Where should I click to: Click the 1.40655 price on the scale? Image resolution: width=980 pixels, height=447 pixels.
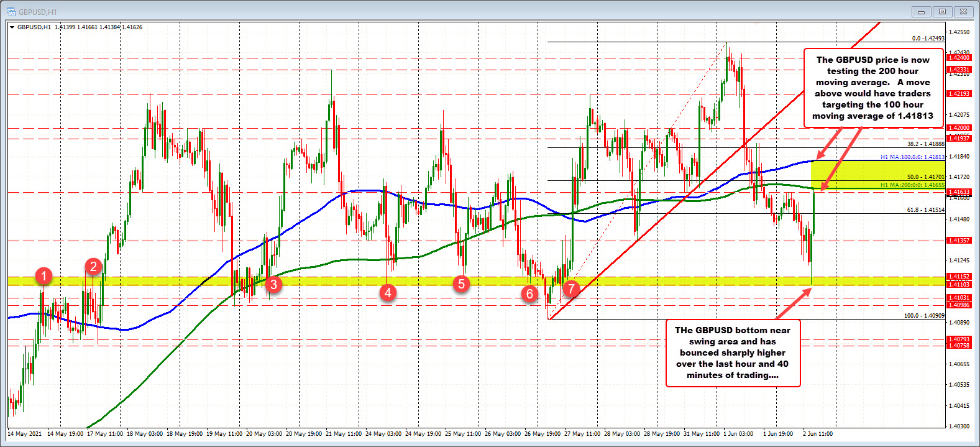pos(959,364)
